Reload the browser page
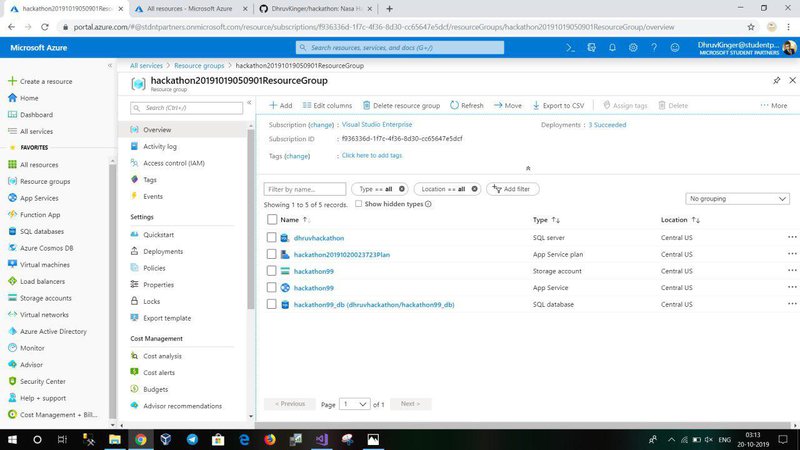 45,27
